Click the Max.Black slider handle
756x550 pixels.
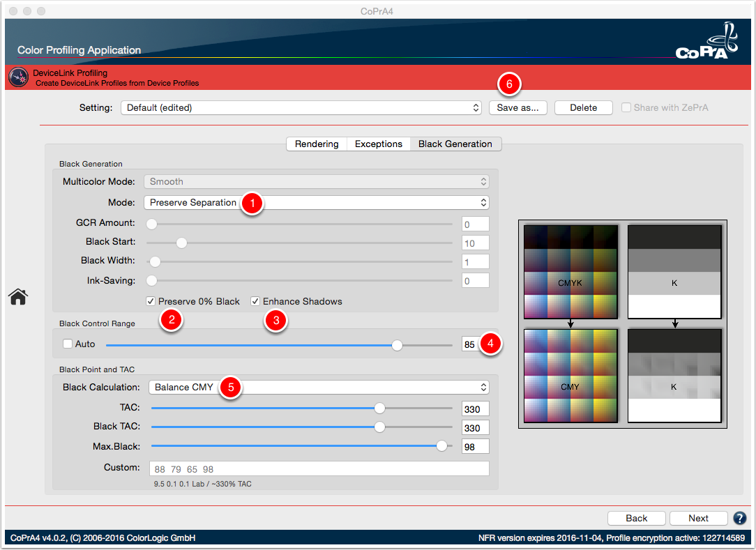[x=441, y=446]
